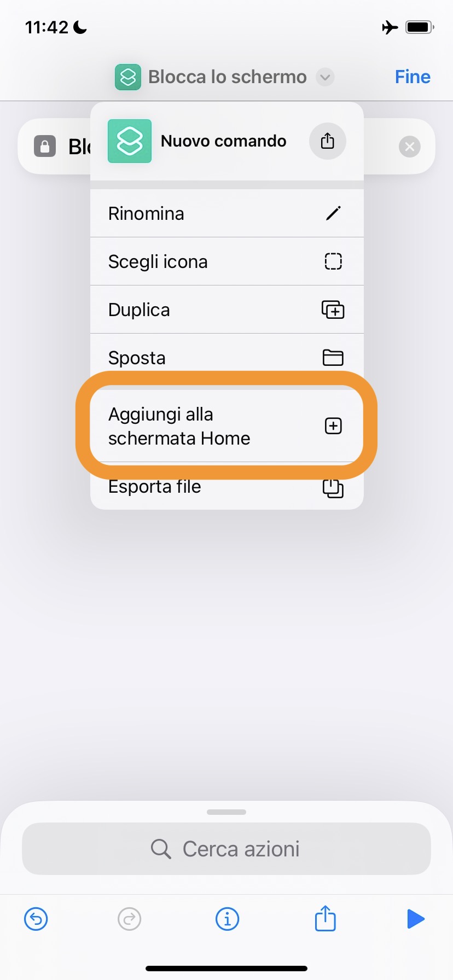Tap the Cerca azioni search field
This screenshot has height=980, width=453.
click(x=226, y=849)
